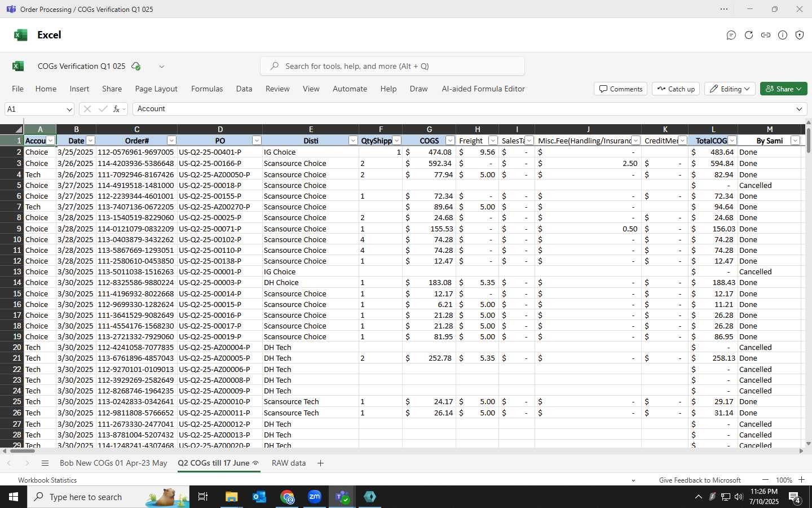Viewport: 812px width, 508px height.
Task: Click the green Share button
Action: click(784, 89)
